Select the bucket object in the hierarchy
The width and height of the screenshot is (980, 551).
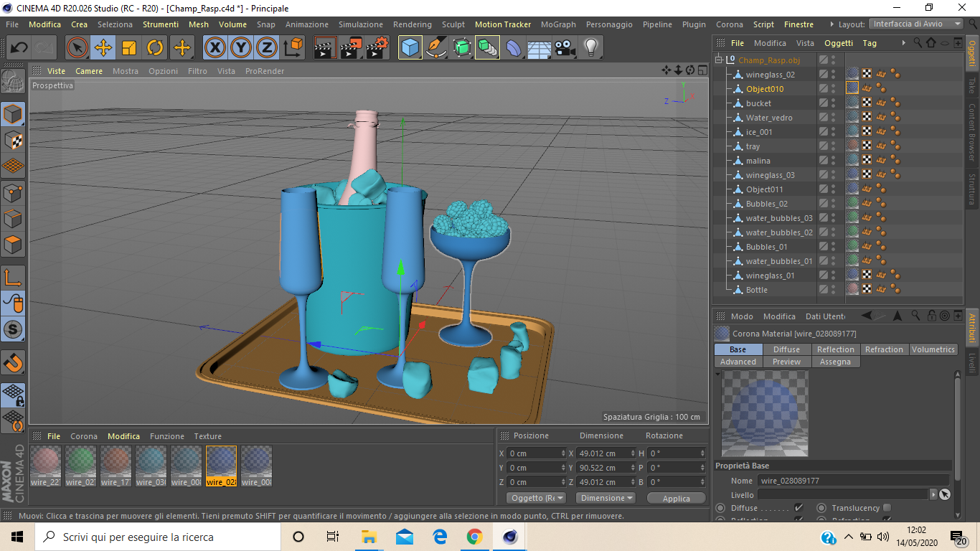(758, 103)
